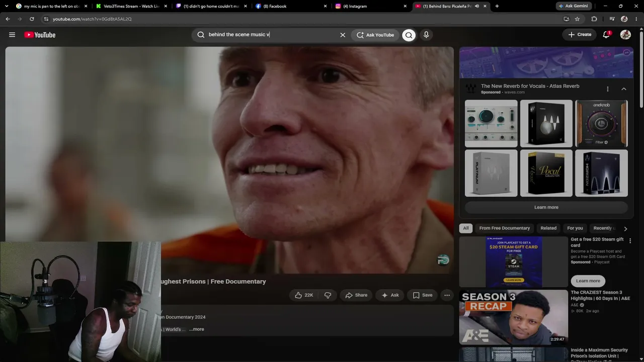Click Learn more under Waves ad
The height and width of the screenshot is (362, 644).
click(x=546, y=207)
